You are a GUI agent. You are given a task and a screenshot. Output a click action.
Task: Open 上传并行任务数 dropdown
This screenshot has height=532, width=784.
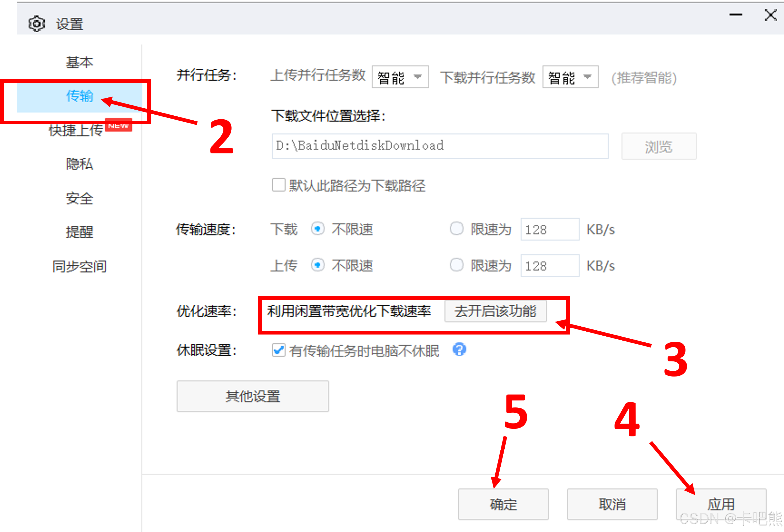tap(400, 77)
